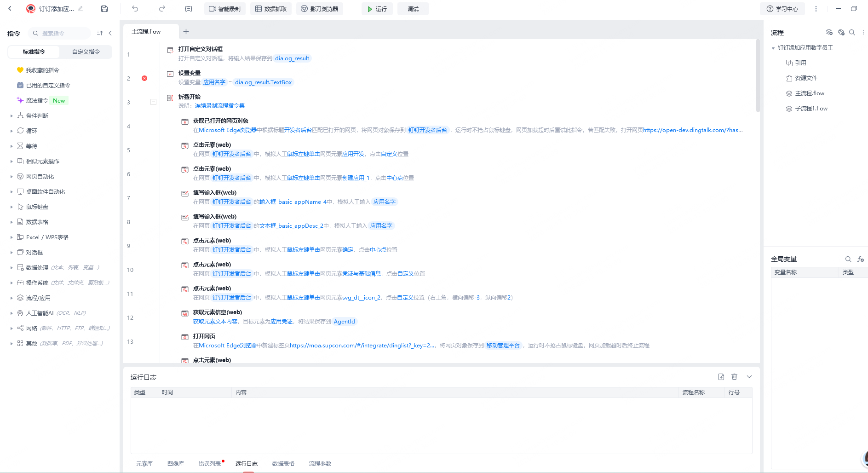This screenshot has height=473, width=868.
Task: Click the first icon in 流程 panel header
Action: (x=829, y=32)
